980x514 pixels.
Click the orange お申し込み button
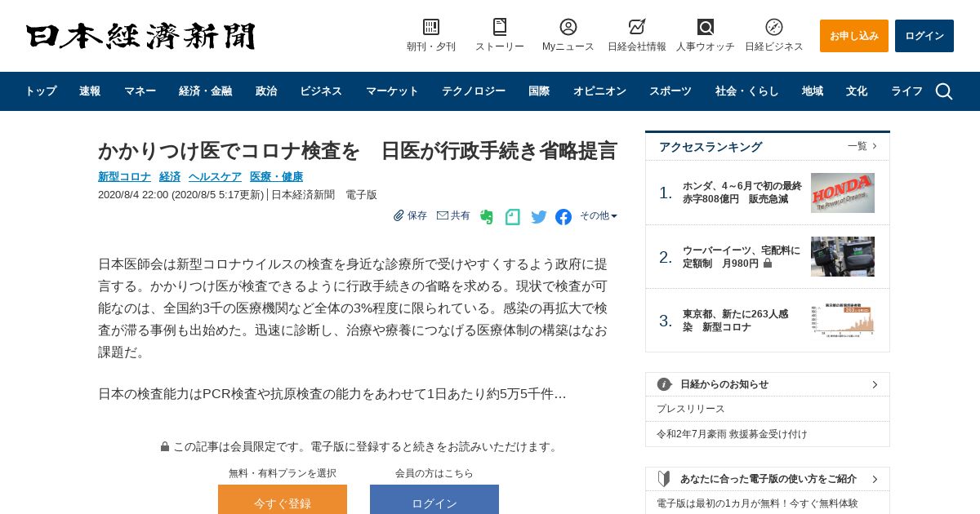point(854,36)
